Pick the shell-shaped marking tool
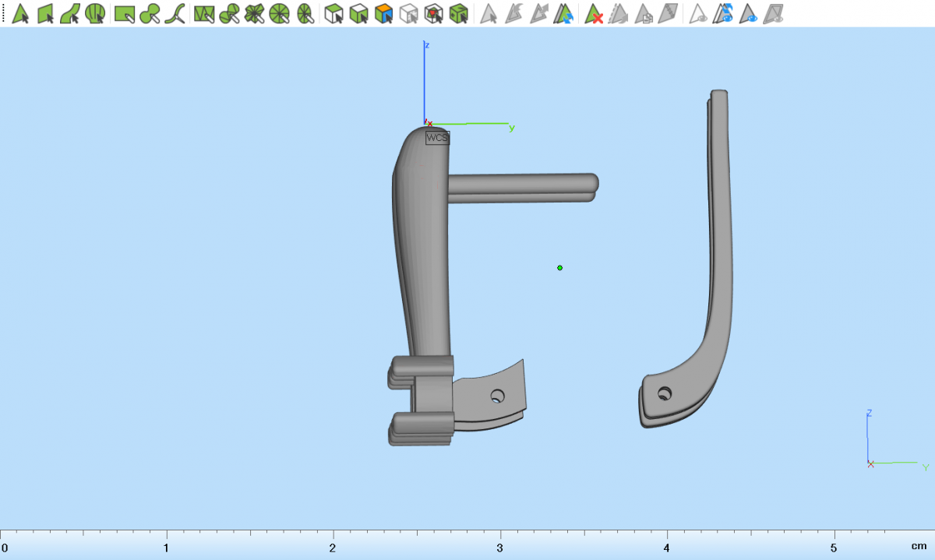 coord(95,13)
